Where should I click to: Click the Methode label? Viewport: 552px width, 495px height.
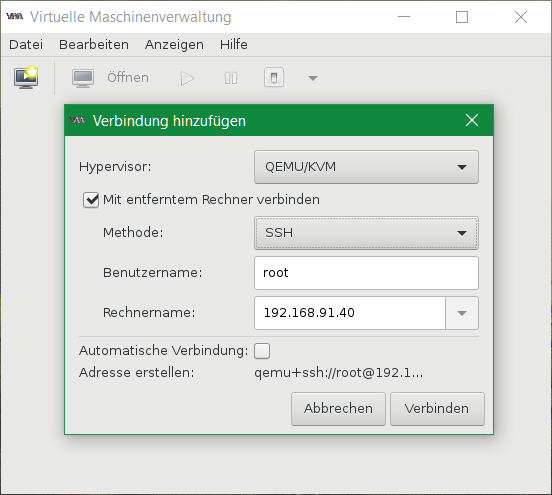pyautogui.click(x=133, y=233)
